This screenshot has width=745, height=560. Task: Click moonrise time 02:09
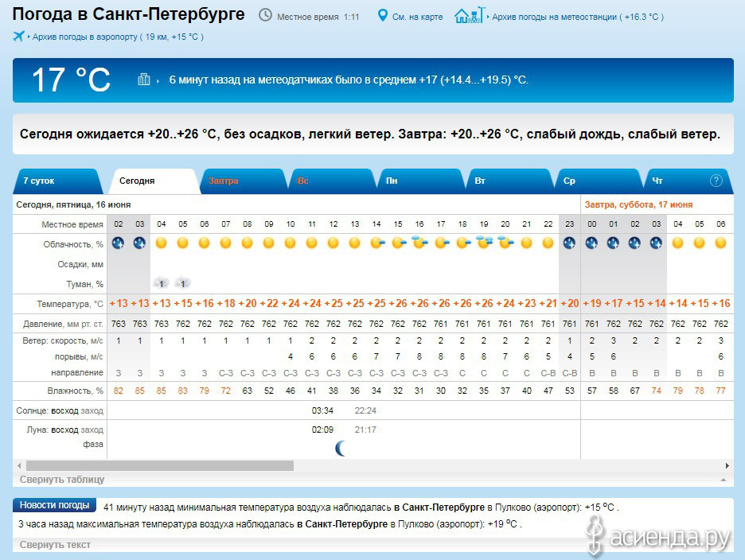322,430
